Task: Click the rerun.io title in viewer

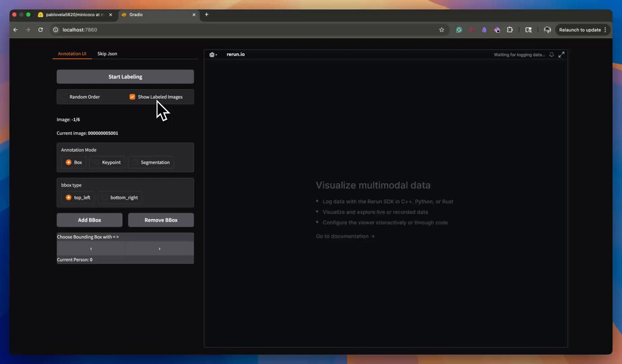Action: tap(236, 54)
